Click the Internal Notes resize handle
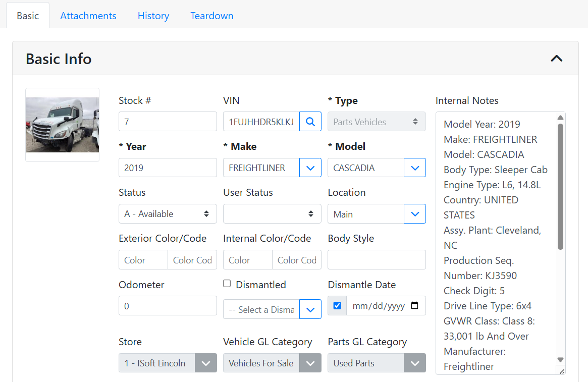Screen dimensions: 588x382 point(561,370)
